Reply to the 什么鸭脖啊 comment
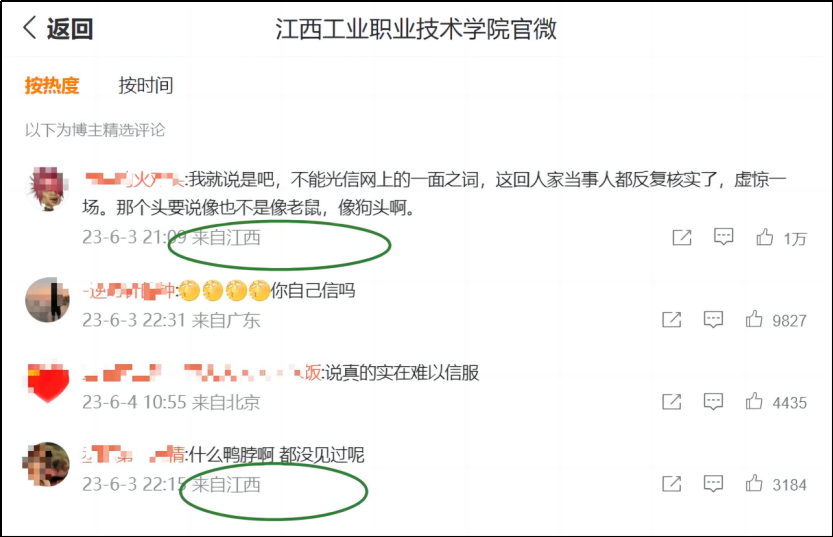This screenshot has height=537, width=833. (713, 483)
